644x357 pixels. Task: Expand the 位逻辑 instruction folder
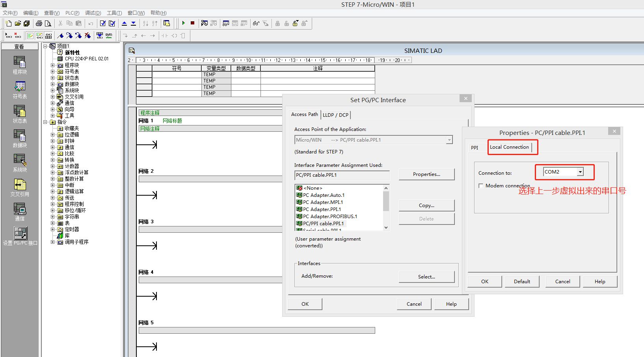(x=52, y=135)
